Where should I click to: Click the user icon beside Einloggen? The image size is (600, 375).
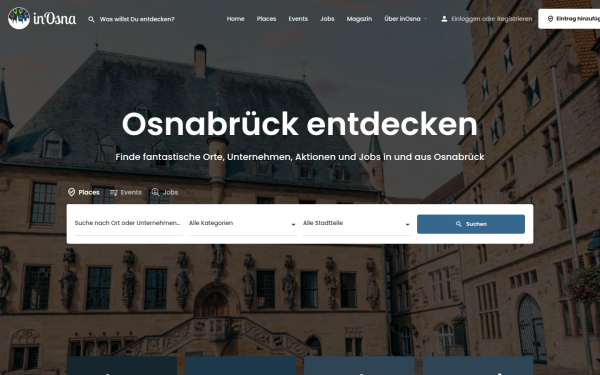[444, 19]
